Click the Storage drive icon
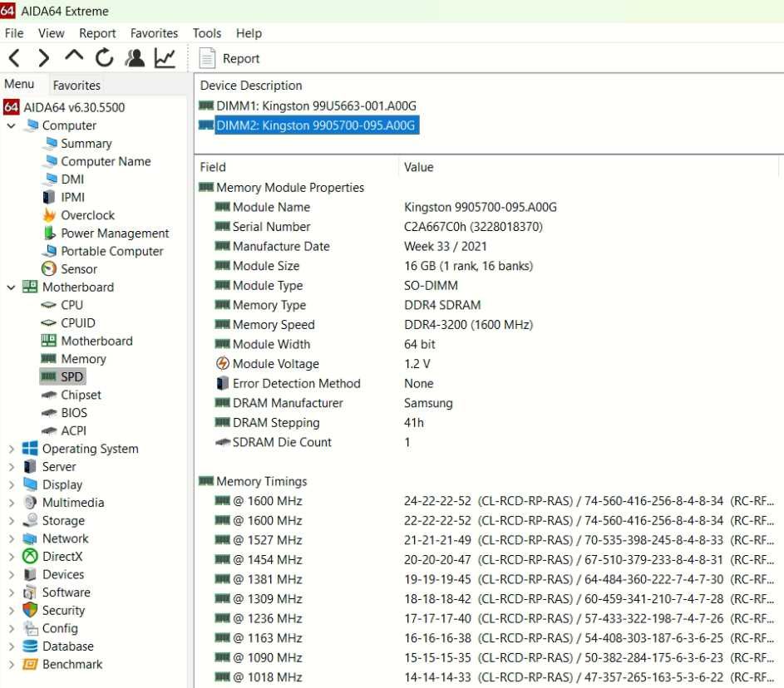Image resolution: width=784 pixels, height=688 pixels. tap(30, 521)
